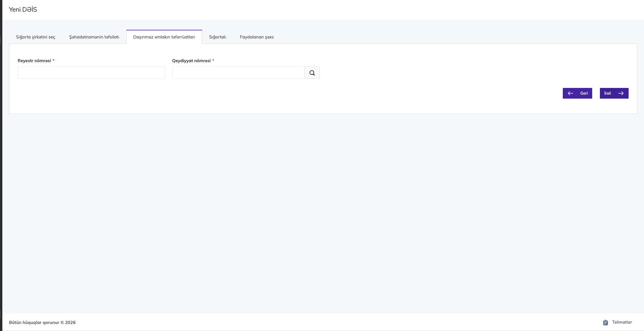Image resolution: width=644 pixels, height=331 pixels.
Task: Click the Qeydiyyat nömrəsi label
Action: click(191, 61)
